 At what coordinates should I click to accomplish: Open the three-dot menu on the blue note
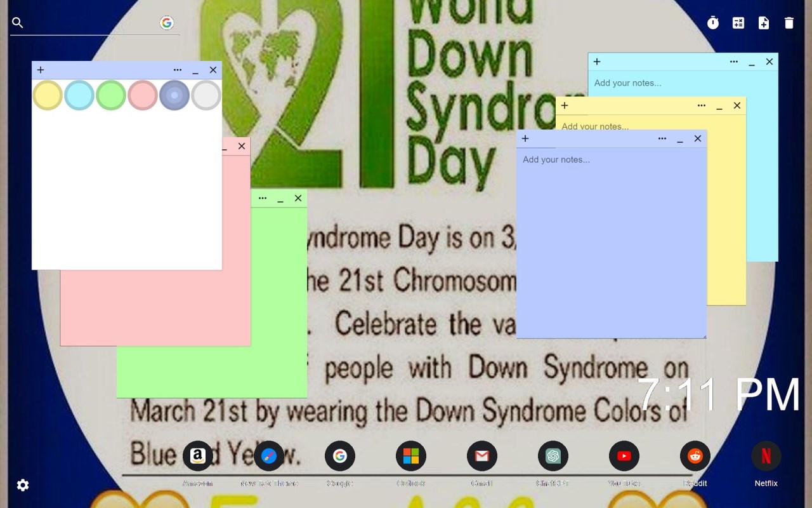tap(662, 138)
